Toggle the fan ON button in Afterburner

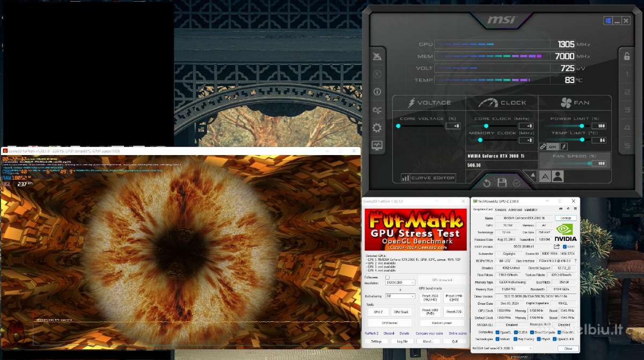(553, 146)
